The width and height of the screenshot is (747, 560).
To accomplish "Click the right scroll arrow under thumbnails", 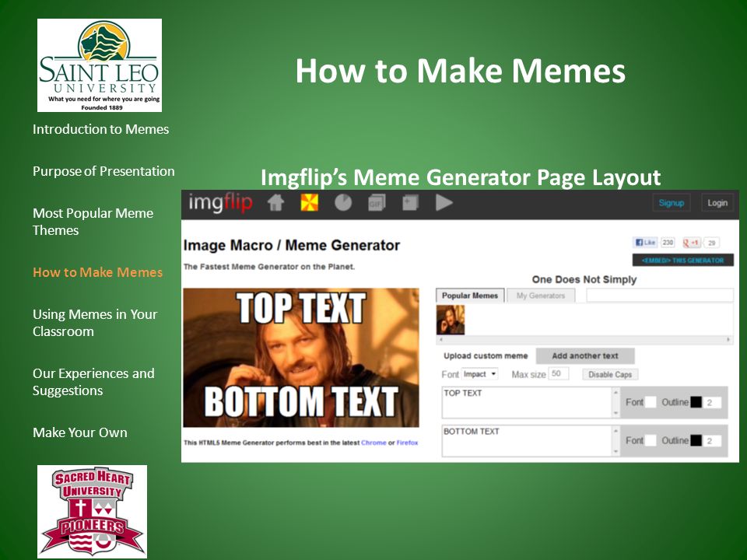I will point(728,340).
